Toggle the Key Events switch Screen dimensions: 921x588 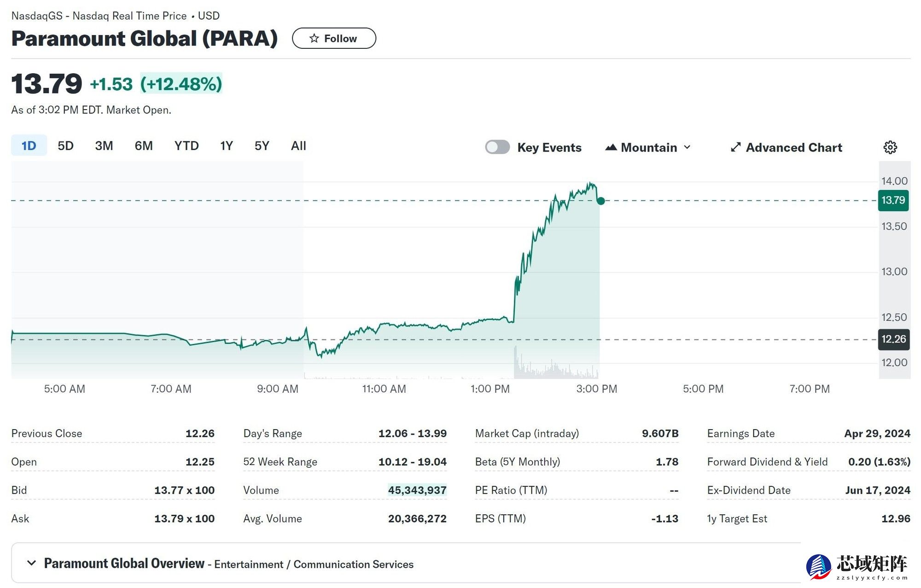pos(497,147)
